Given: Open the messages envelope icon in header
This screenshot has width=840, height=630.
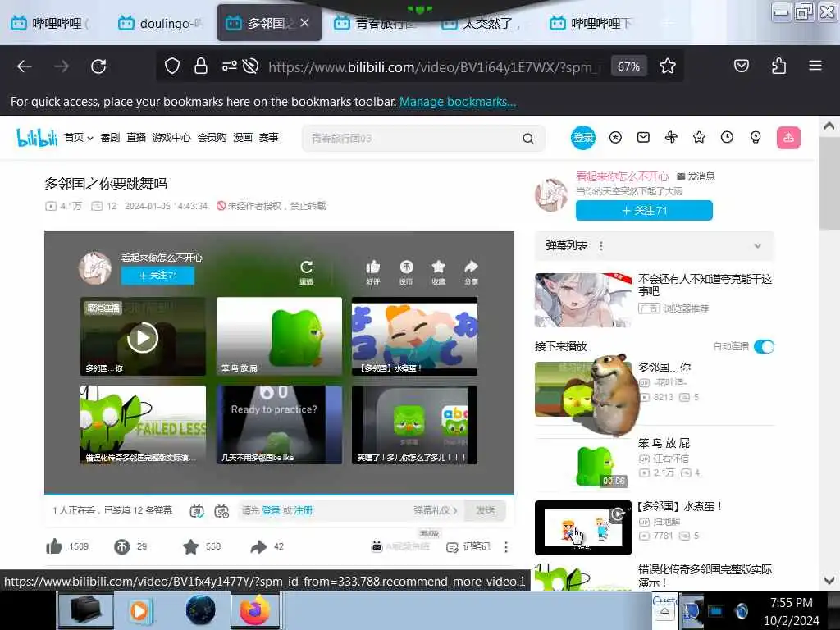Looking at the screenshot, I should click(x=643, y=138).
